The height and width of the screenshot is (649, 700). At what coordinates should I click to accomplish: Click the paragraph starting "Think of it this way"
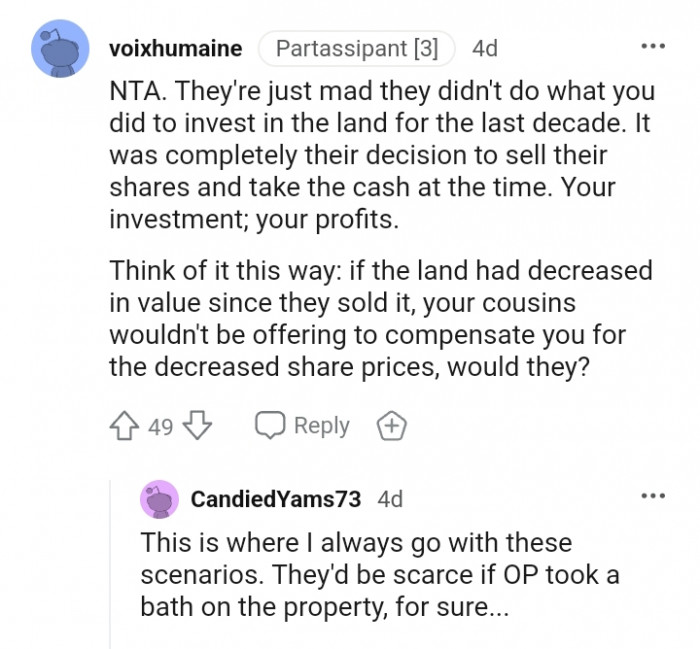[380, 317]
